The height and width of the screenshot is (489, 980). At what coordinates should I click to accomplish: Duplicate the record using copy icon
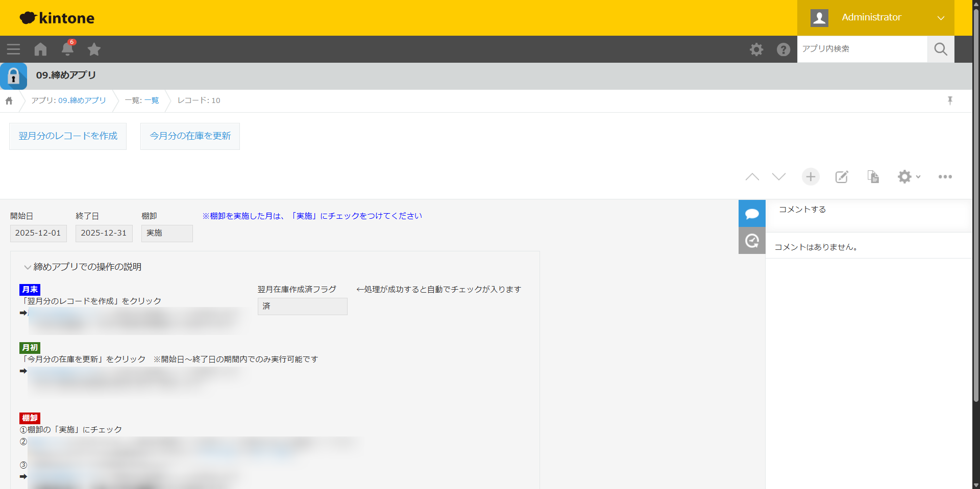tap(873, 177)
